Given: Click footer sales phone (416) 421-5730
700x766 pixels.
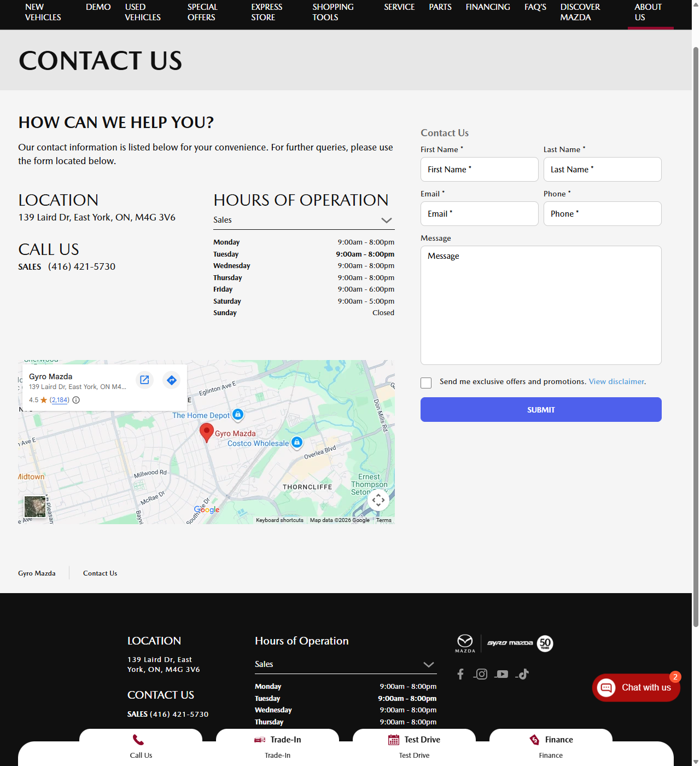Looking at the screenshot, I should pyautogui.click(x=179, y=714).
